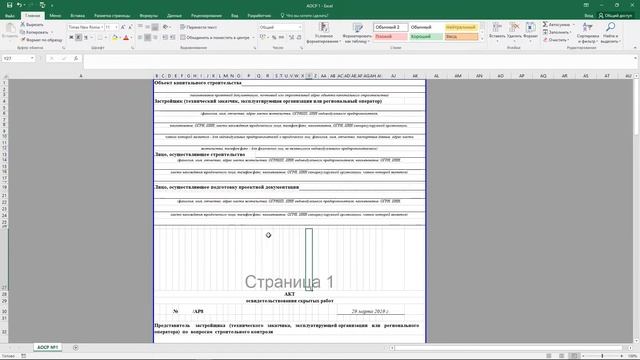Viewport: 640px width, 360px height.
Task: Click the Вставить paste button
Action: click(x=10, y=31)
